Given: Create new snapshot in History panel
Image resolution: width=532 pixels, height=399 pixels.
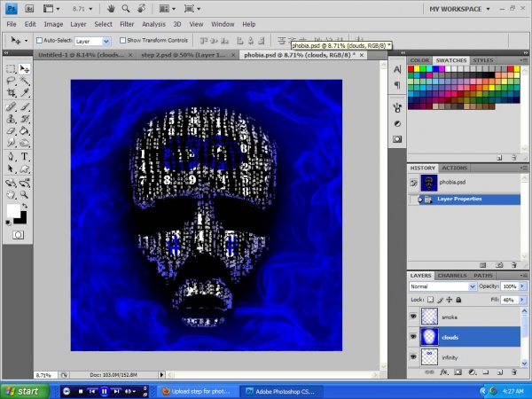Looking at the screenshot, I should [x=499, y=265].
